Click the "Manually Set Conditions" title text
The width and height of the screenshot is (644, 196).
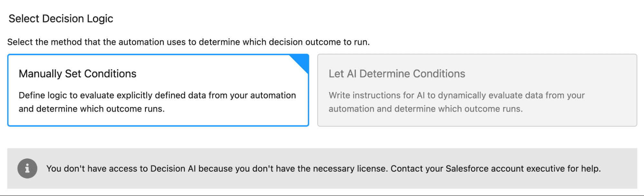coord(78,74)
